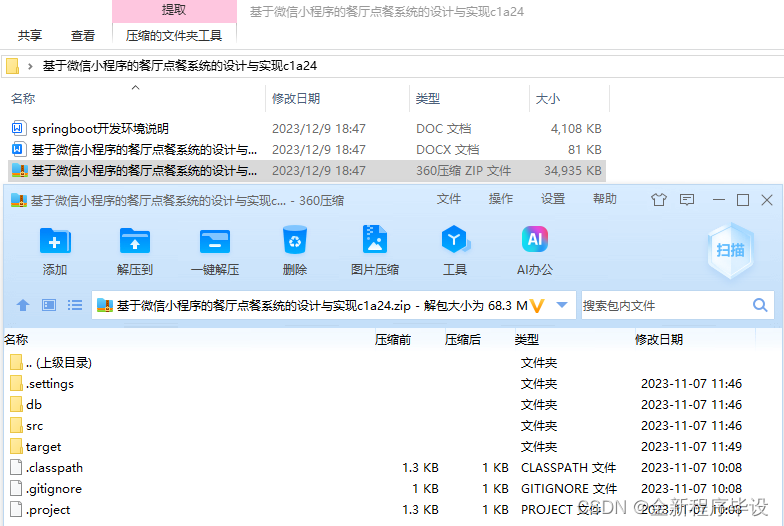Switch to the 查看 ribbon tab

(82, 36)
